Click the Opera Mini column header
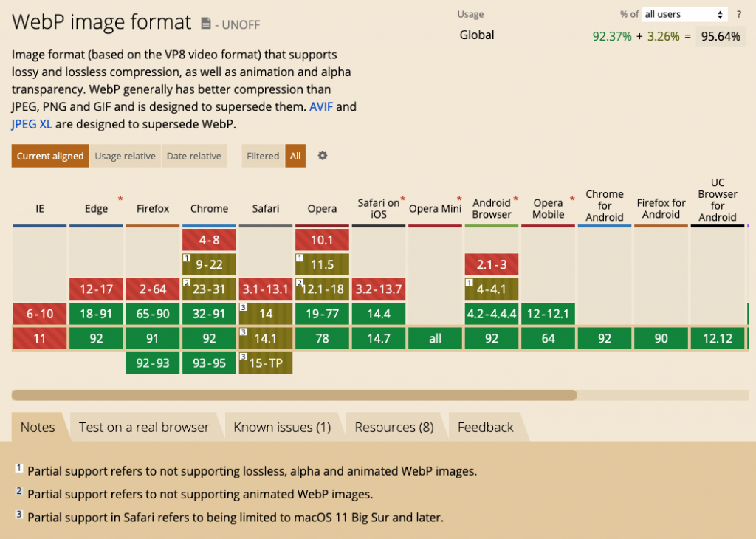Viewport: 756px width, 539px height. point(435,208)
